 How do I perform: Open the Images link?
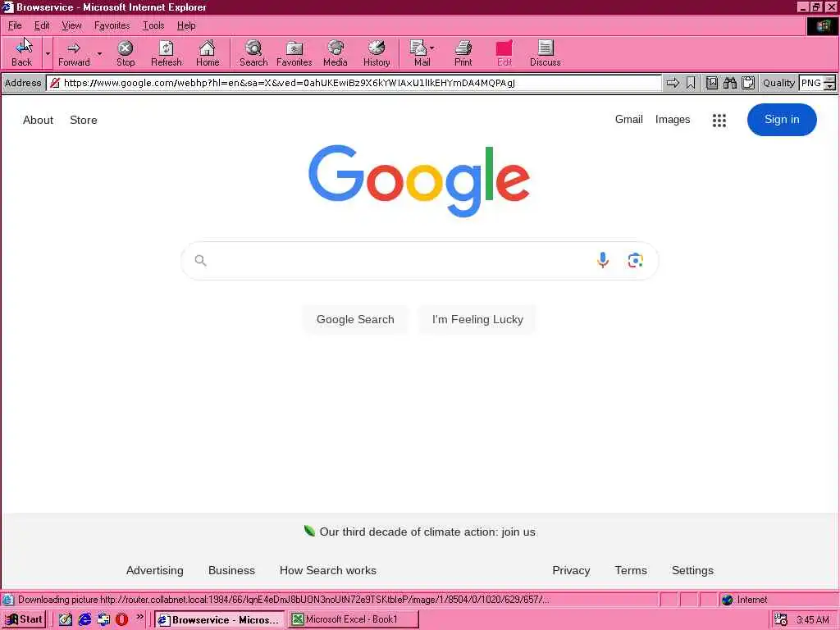tap(673, 120)
